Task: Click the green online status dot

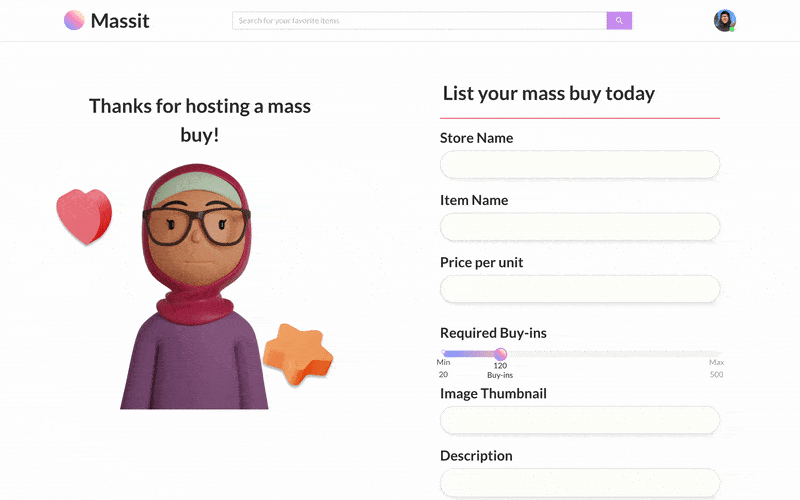Action: click(732, 30)
